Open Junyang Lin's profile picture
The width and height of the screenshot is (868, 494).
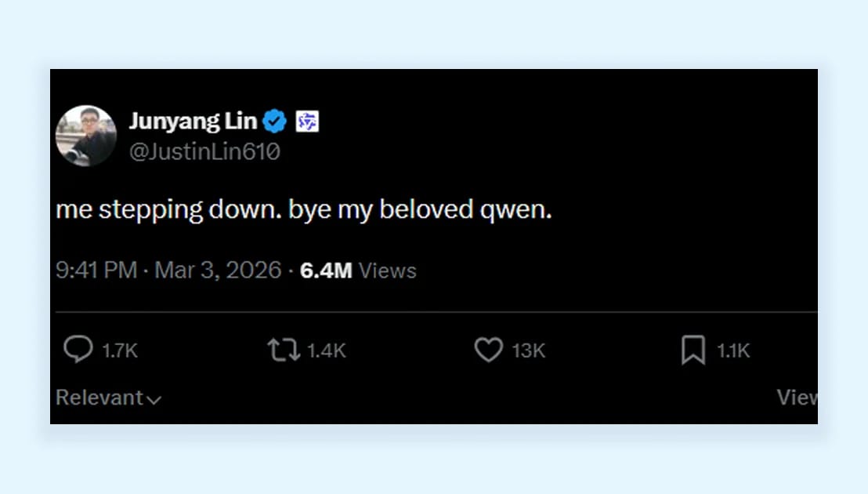[85, 136]
